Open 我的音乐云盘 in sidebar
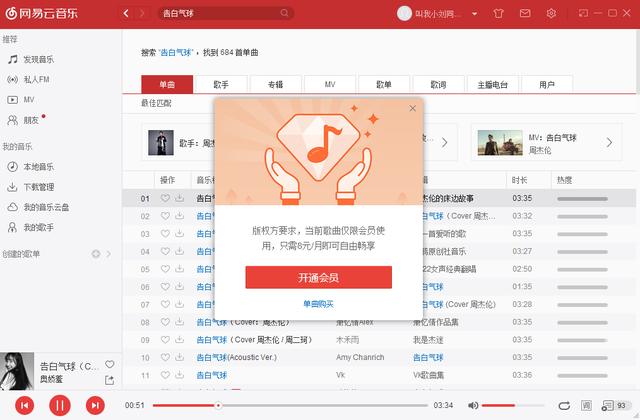Viewport: 640px width, 420px height. (x=38, y=207)
